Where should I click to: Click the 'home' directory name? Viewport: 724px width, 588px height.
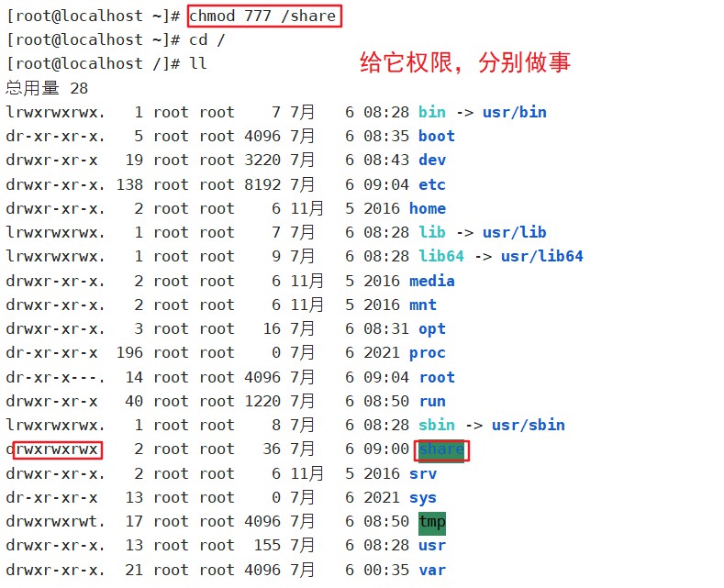pyautogui.click(x=427, y=208)
